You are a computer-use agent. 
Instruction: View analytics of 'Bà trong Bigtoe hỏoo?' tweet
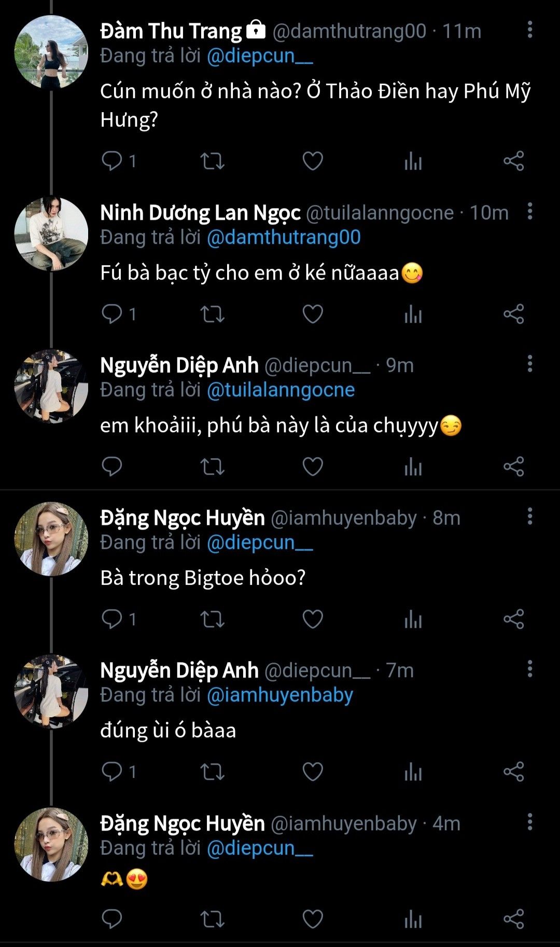pyautogui.click(x=413, y=619)
